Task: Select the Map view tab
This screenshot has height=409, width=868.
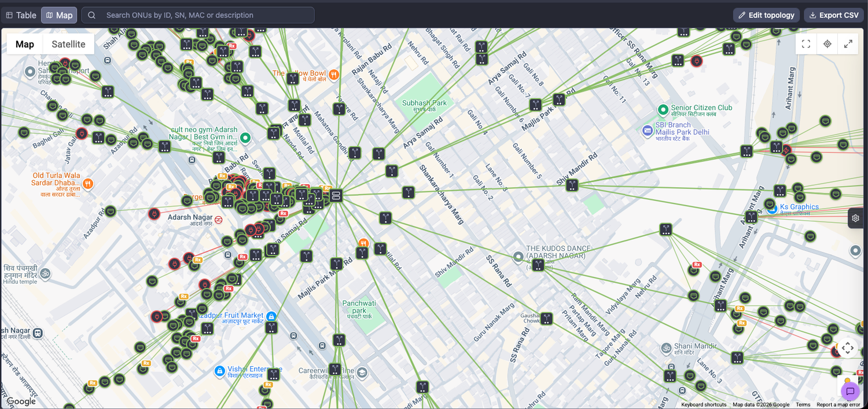Action: [59, 15]
